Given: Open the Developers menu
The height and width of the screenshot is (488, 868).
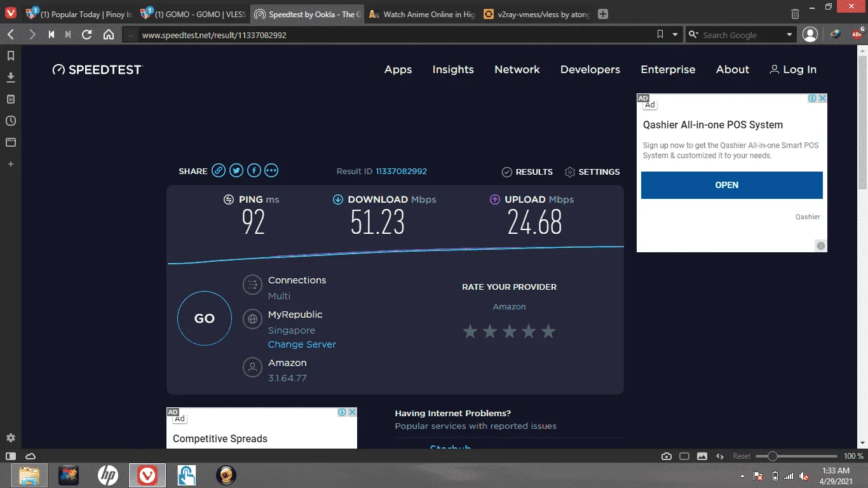Looking at the screenshot, I should 590,69.
